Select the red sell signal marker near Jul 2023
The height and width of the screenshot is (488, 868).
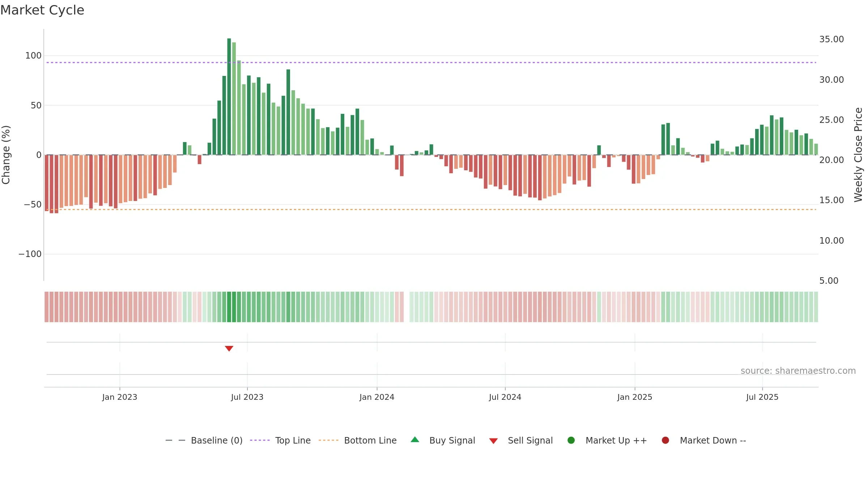(229, 348)
